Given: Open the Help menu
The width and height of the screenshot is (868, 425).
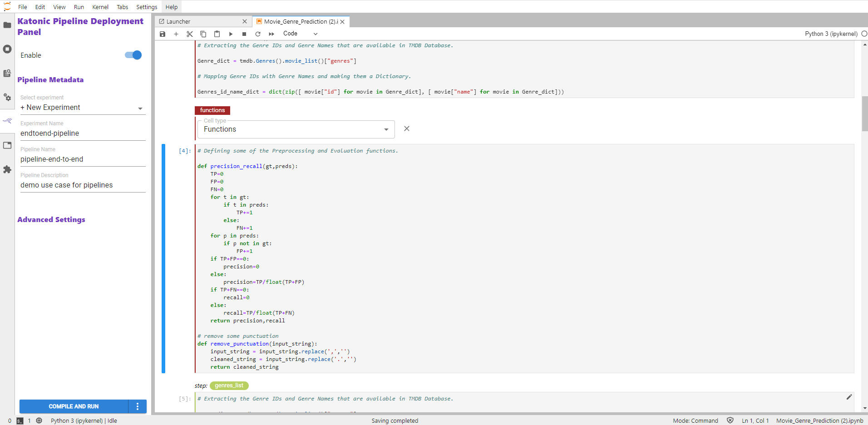Looking at the screenshot, I should tap(172, 7).
